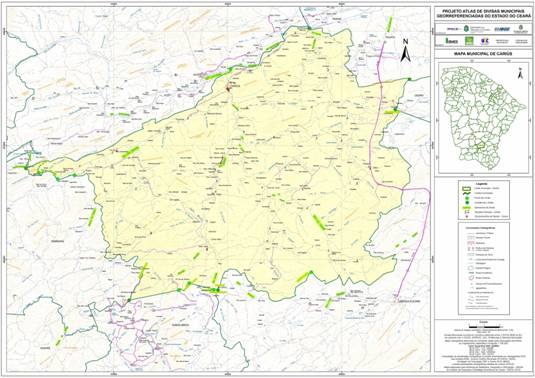Click the yellow-green highlighted bar legend symbol
This screenshot has width=535, height=378.
pyautogui.click(x=467, y=207)
